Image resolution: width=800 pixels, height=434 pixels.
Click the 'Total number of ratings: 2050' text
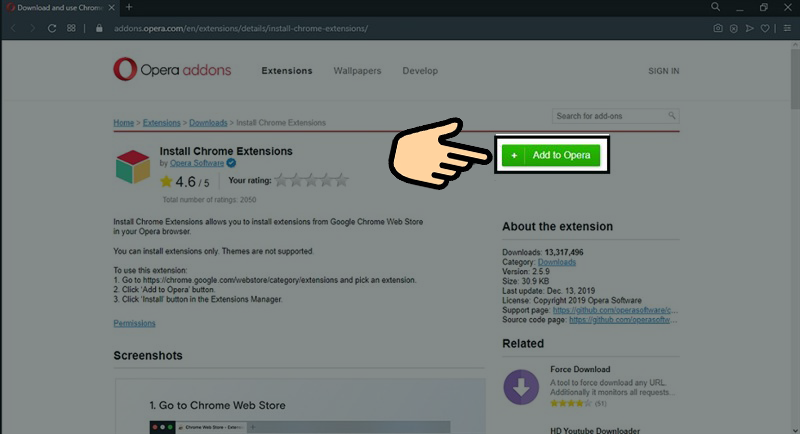click(x=209, y=200)
